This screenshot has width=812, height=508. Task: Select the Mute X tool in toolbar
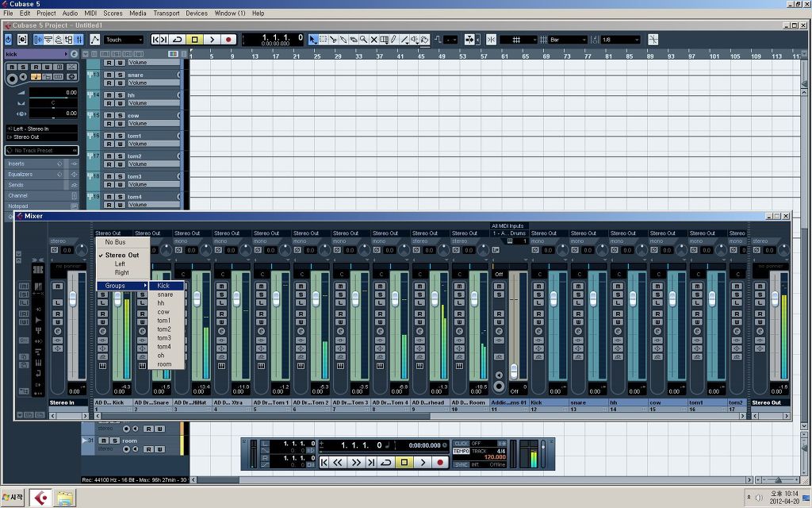tap(374, 40)
